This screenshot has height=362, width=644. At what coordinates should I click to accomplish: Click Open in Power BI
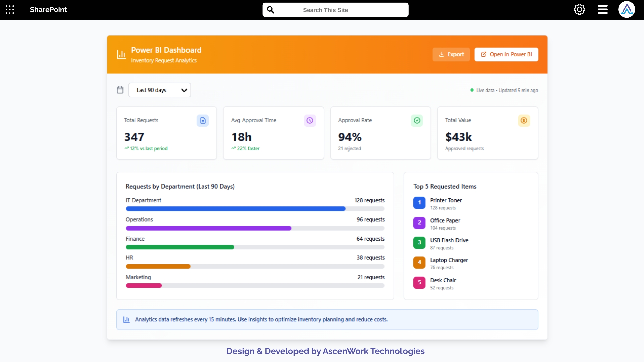click(x=506, y=54)
